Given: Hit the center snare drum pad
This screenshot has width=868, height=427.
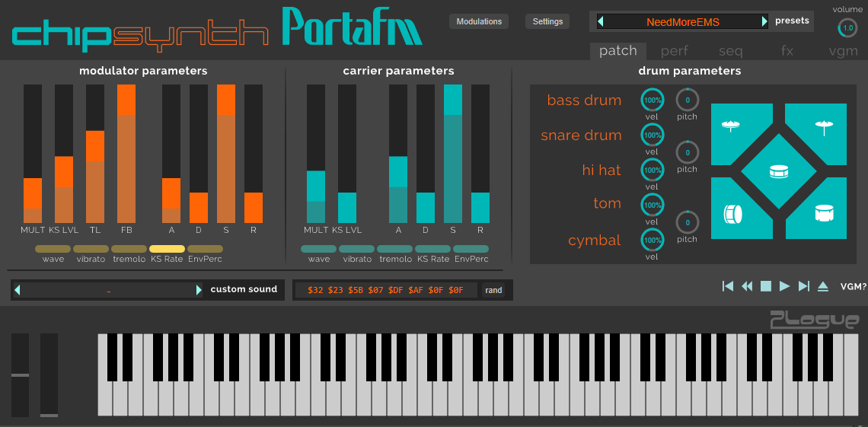Looking at the screenshot, I should pyautogui.click(x=778, y=172).
